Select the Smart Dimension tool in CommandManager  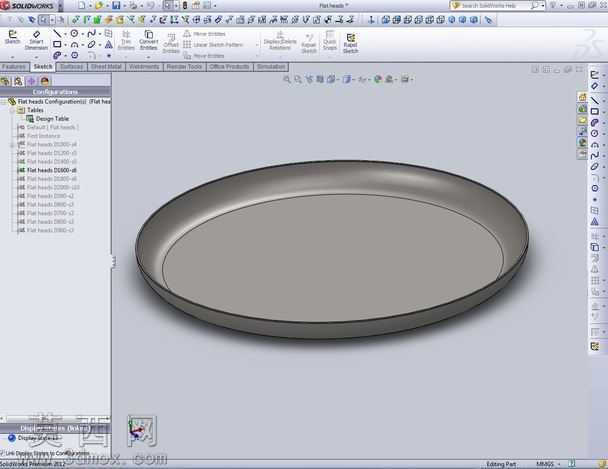tap(36, 40)
